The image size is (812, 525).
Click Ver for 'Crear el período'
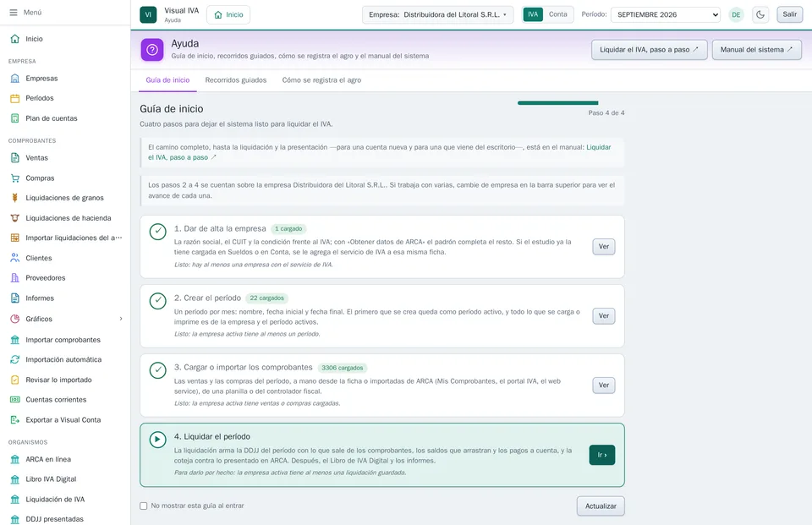[x=604, y=316]
